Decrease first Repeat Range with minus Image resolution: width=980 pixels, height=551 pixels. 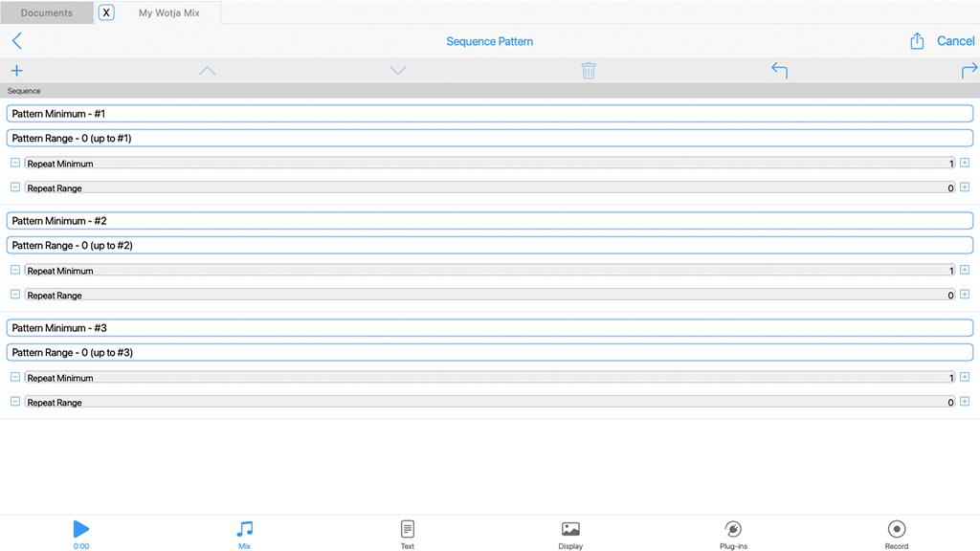click(x=15, y=187)
